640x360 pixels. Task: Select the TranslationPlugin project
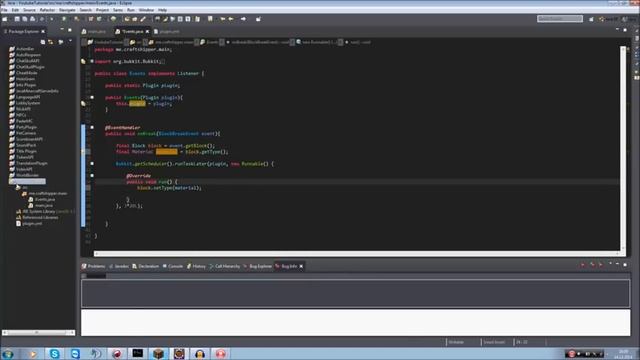(31, 163)
